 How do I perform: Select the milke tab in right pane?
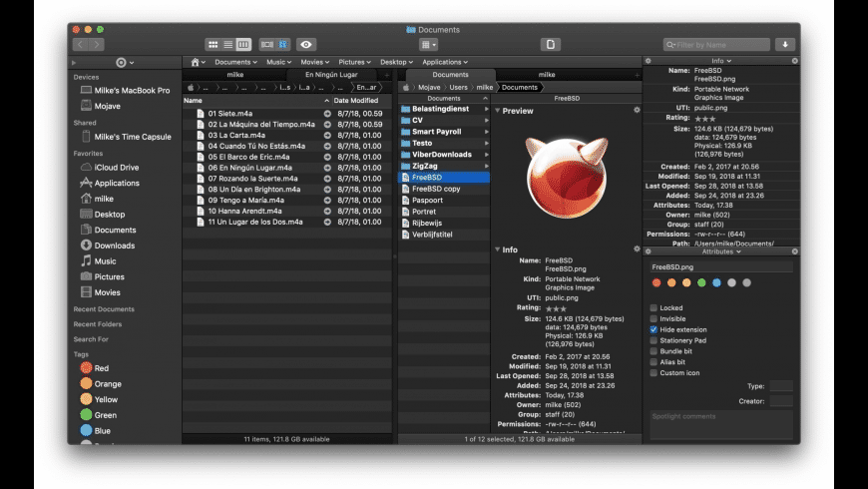(547, 75)
